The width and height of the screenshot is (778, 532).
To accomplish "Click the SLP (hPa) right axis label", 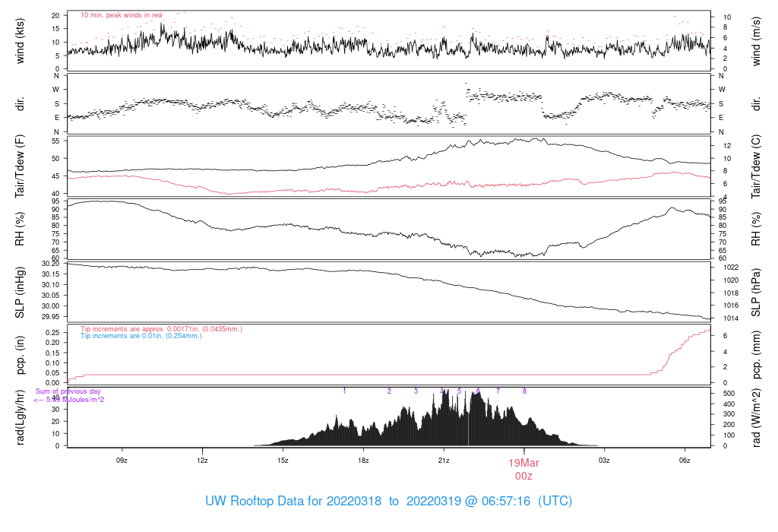I will click(x=755, y=293).
